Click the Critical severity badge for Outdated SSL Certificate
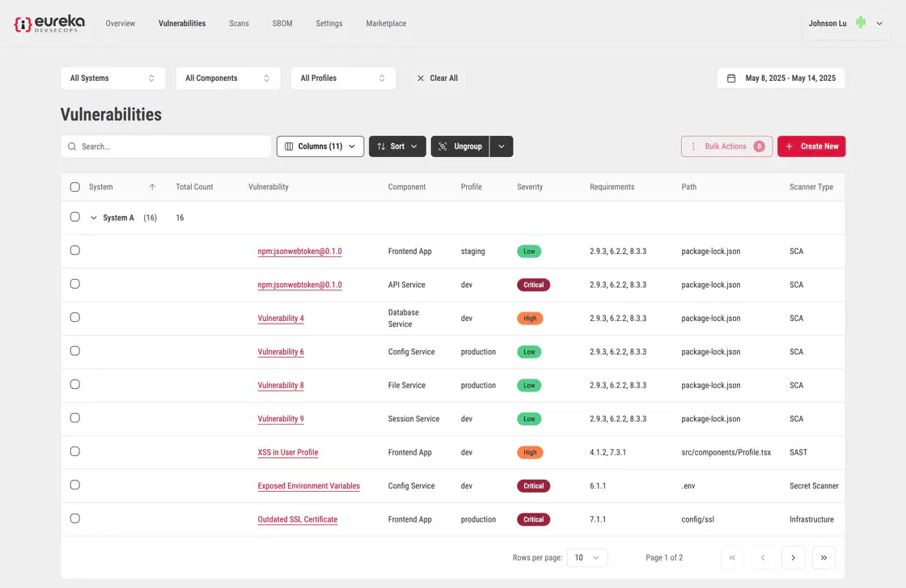 click(x=533, y=519)
